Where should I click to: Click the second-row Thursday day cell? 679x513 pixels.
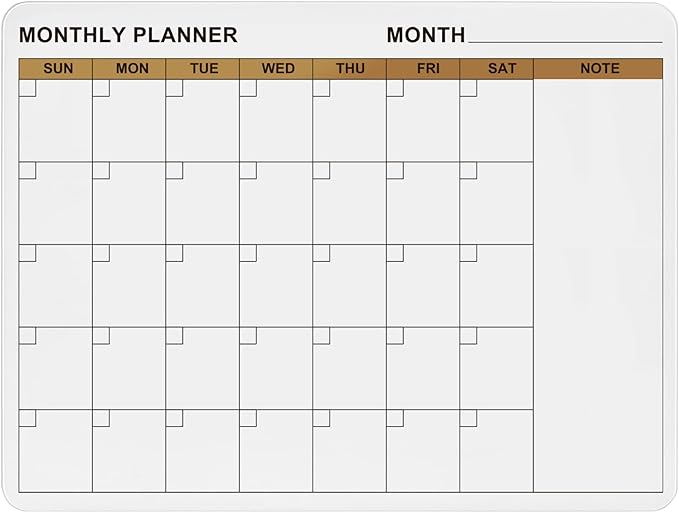(x=350, y=208)
